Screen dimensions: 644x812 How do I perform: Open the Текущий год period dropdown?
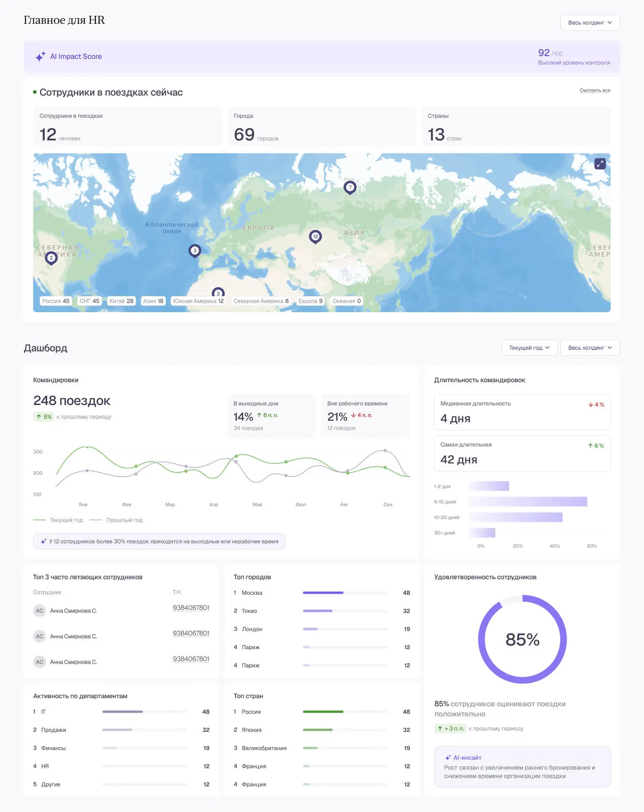point(529,348)
